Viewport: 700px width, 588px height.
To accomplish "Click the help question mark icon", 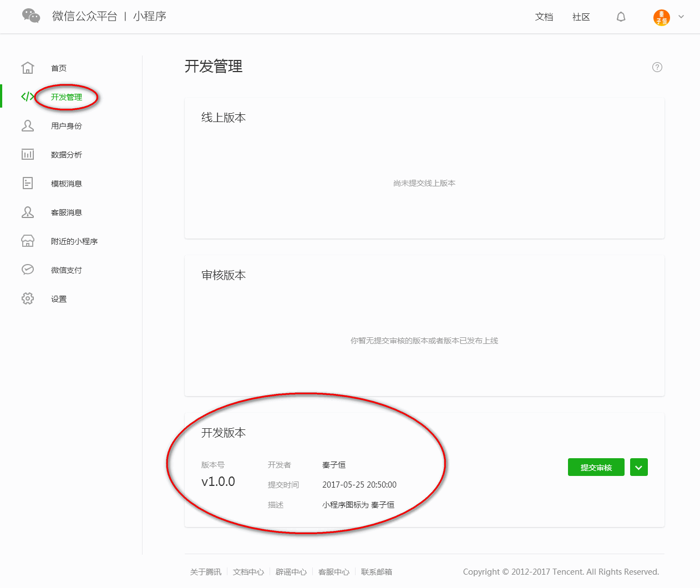I will coord(657,67).
